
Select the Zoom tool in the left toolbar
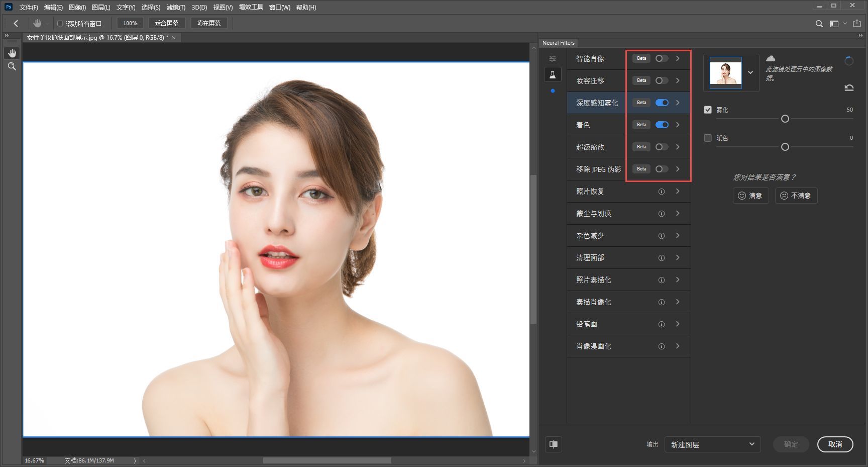(12, 66)
